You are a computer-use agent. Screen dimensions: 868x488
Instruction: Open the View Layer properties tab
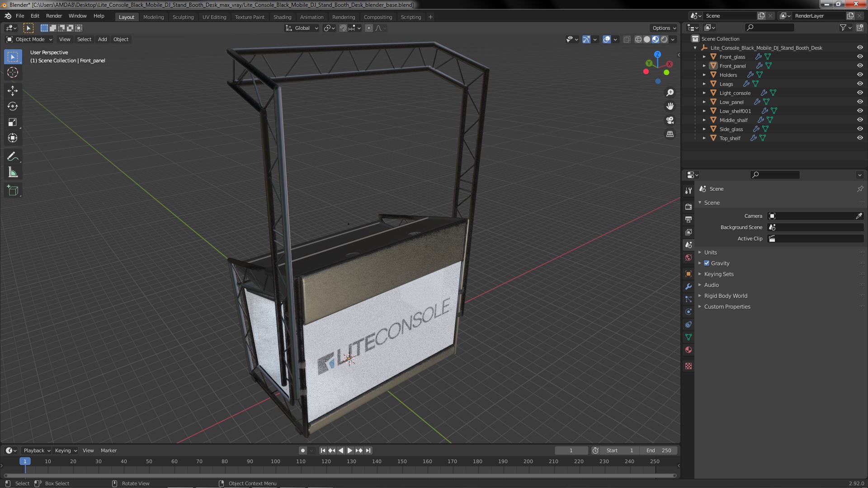(x=689, y=232)
